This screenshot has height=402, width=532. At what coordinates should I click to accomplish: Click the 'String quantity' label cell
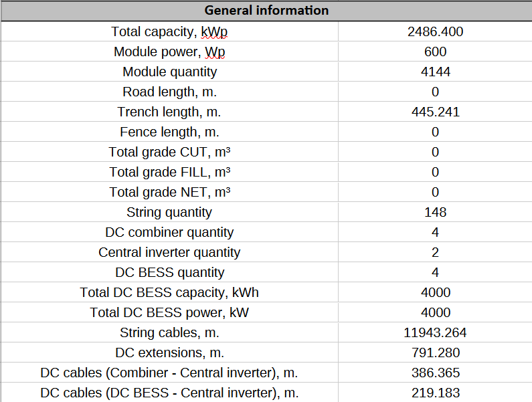pyautogui.click(x=170, y=212)
